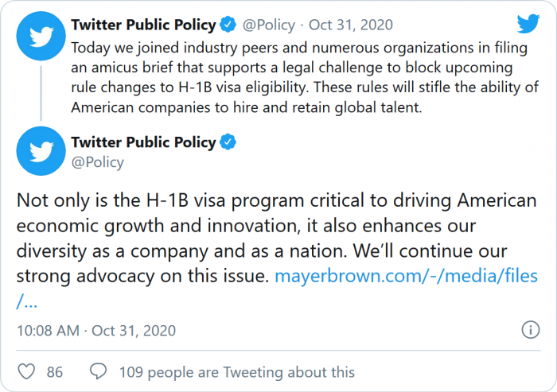The height and width of the screenshot is (392, 557).
Task: Click verified badge next to the Oct 31 header
Action: 228,24
